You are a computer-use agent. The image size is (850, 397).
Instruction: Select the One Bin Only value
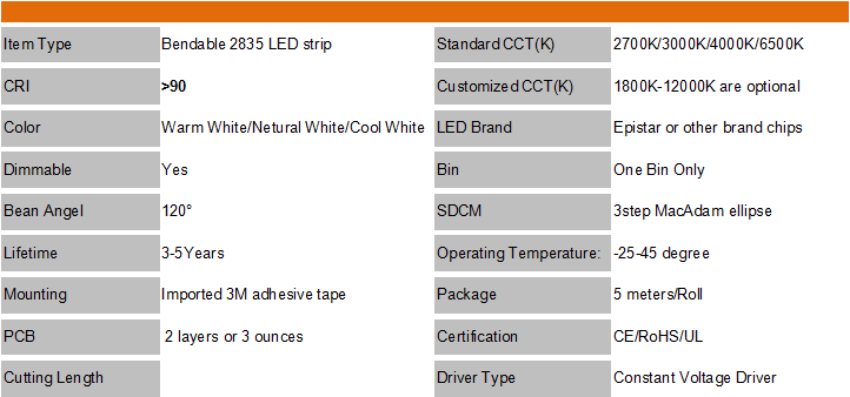pyautogui.click(x=659, y=170)
